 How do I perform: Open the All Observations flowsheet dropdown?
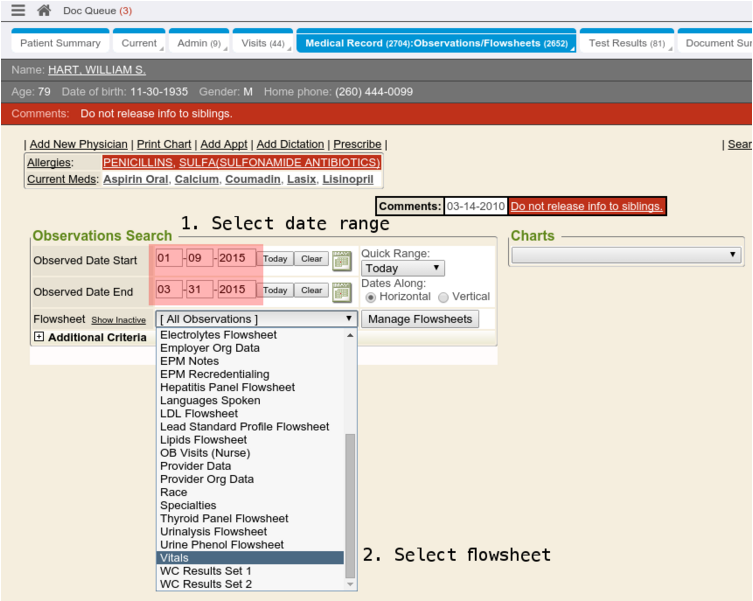(x=256, y=319)
